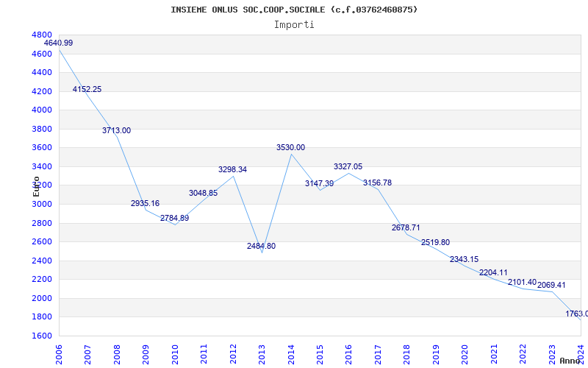The height and width of the screenshot is (368, 588).
Task: Click the 2010 x-axis year label
Action: tap(175, 355)
